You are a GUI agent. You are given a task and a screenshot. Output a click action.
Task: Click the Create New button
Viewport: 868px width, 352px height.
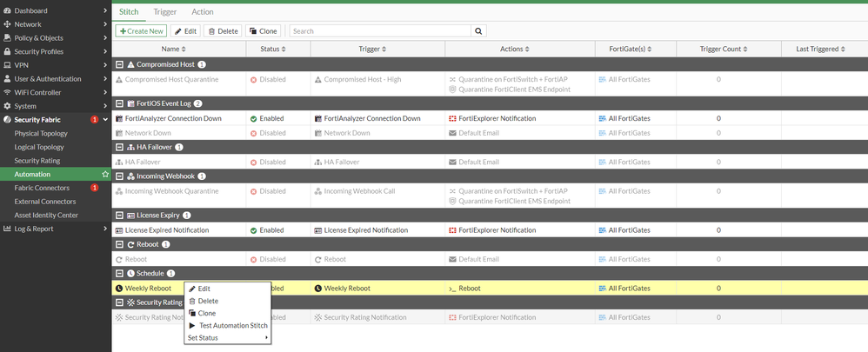[x=141, y=31]
